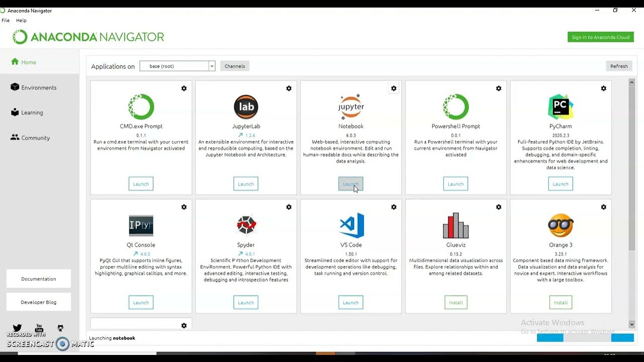This screenshot has height=362, width=644.
Task: Open the GitHub link icon
Action: (60, 328)
